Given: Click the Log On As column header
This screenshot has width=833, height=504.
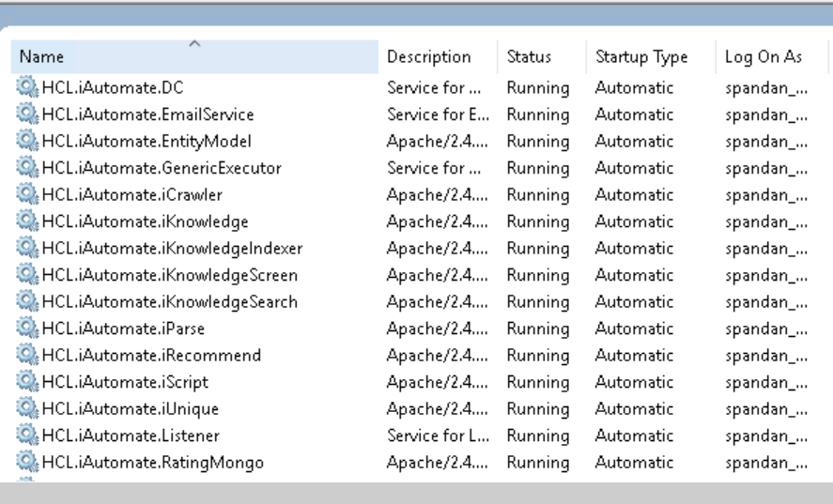Looking at the screenshot, I should click(x=764, y=57).
